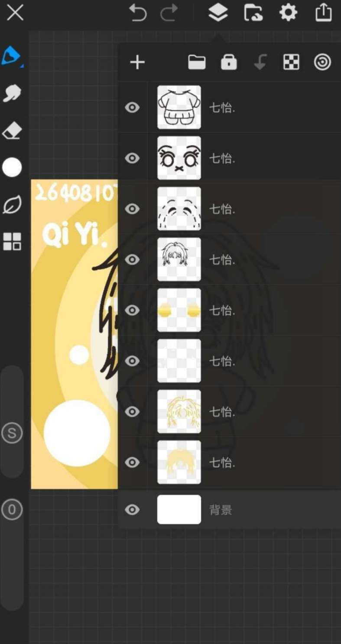Create a new layer folder
Viewport: 341px width, 644px height.
point(197,62)
